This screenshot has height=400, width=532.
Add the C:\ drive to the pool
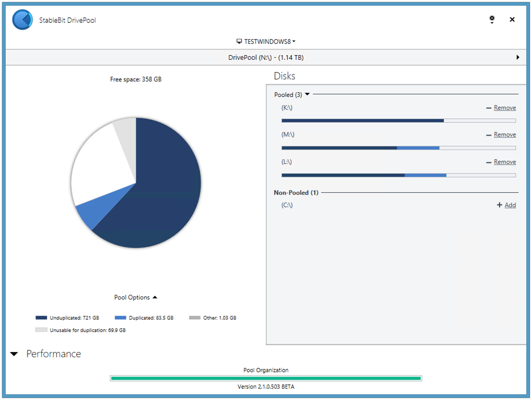510,205
